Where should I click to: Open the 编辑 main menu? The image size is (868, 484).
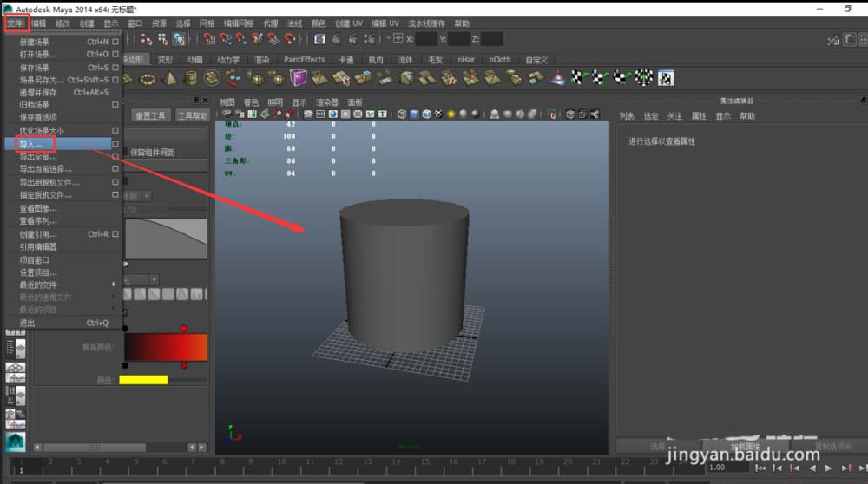click(x=39, y=23)
